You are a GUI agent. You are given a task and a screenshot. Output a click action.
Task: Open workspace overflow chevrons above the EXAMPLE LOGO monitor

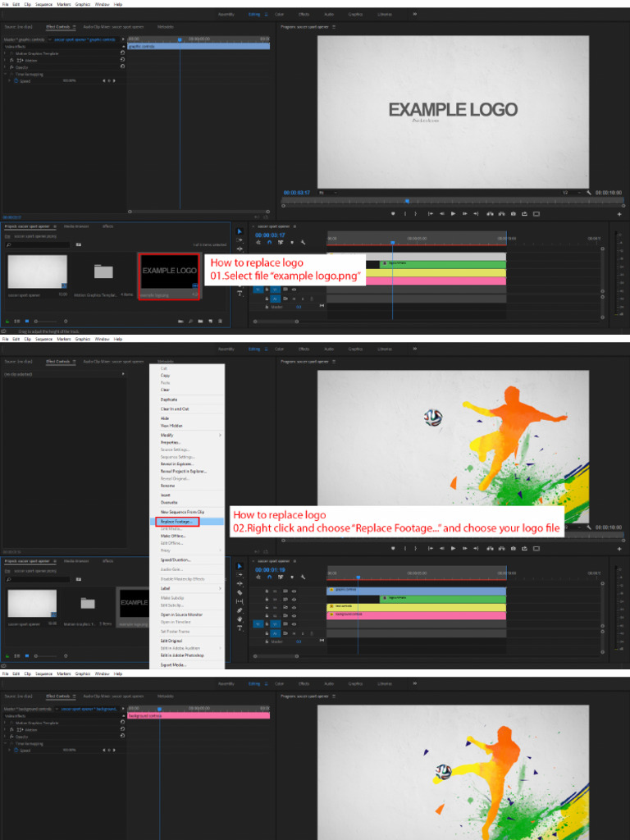pos(414,14)
